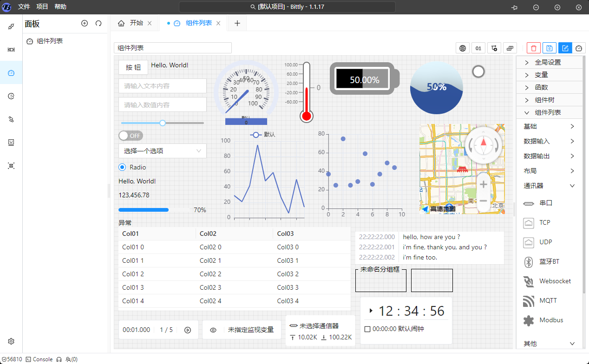Select the 蓝牙BT communicator icon
The image size is (589, 364).
coord(528,262)
